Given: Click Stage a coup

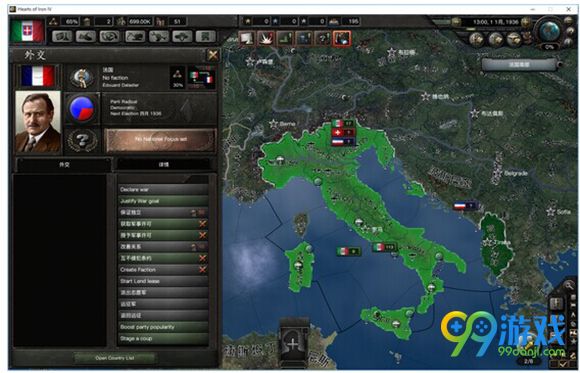Looking at the screenshot, I should pyautogui.click(x=163, y=339).
